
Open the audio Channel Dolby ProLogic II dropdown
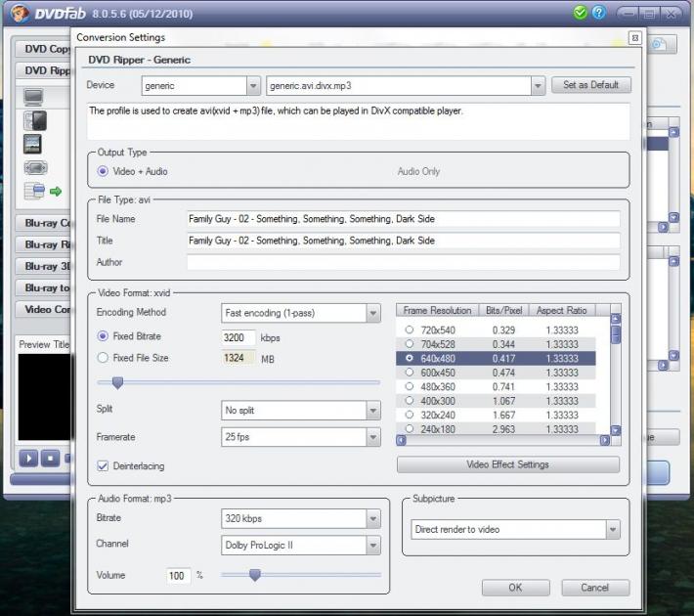372,546
